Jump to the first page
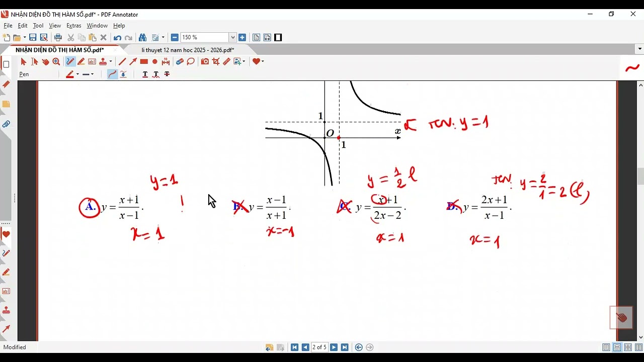Image resolution: width=644 pixels, height=362 pixels. 294,347
